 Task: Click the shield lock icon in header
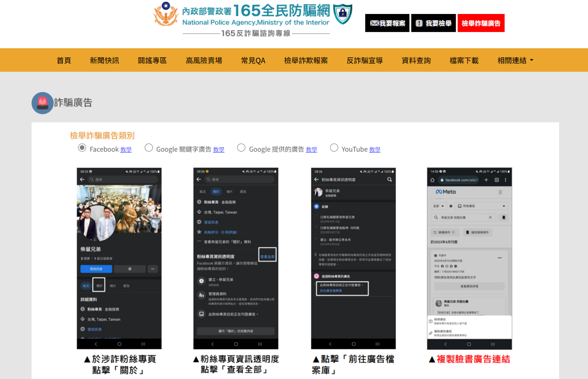(x=343, y=14)
